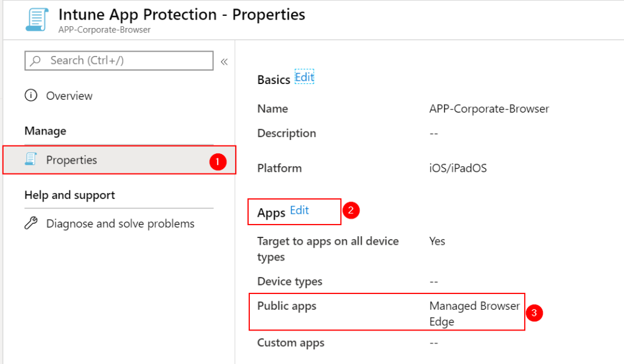Click the Intune policy scroll icon in header
624x364 pixels.
[x=35, y=19]
